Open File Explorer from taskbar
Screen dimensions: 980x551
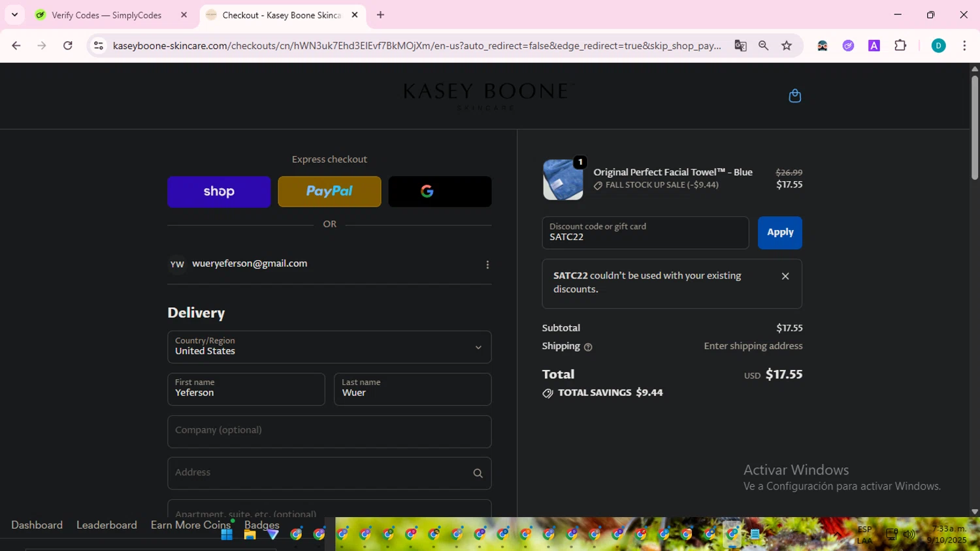(250, 535)
